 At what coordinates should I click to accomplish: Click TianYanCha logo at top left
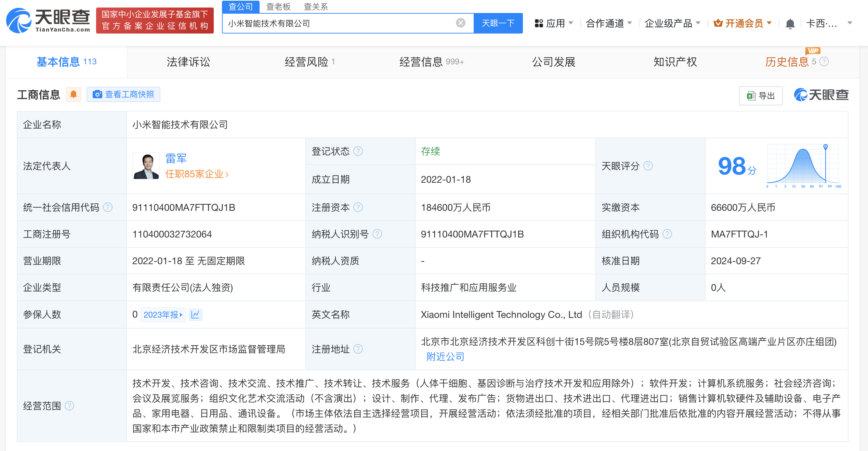coord(48,21)
